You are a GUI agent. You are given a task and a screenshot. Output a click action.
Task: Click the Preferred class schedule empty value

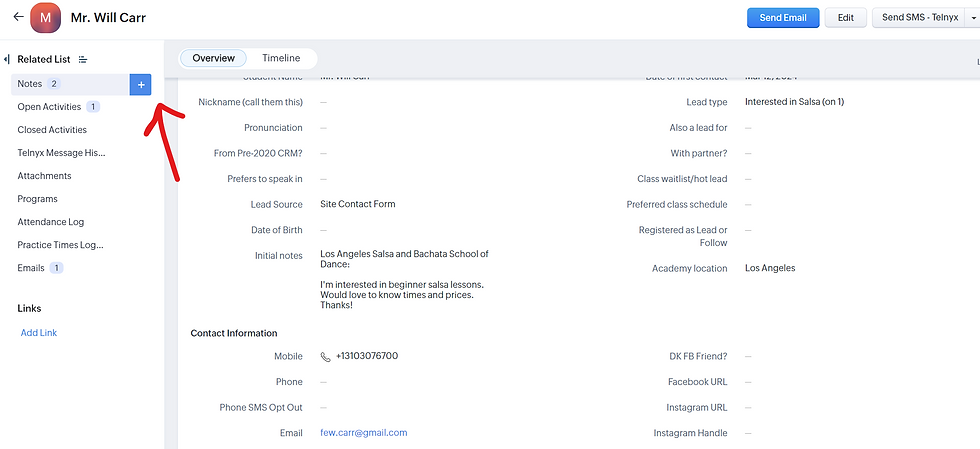(x=748, y=204)
